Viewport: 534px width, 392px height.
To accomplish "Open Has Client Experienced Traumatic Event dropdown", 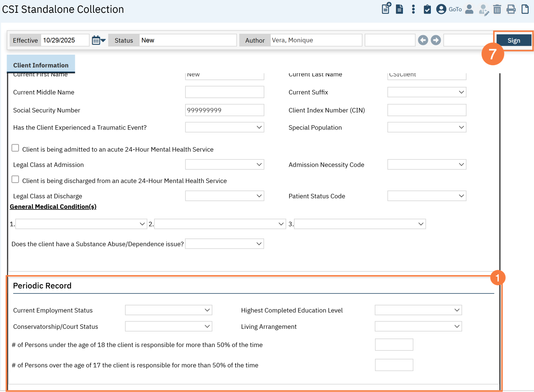I will click(x=225, y=128).
